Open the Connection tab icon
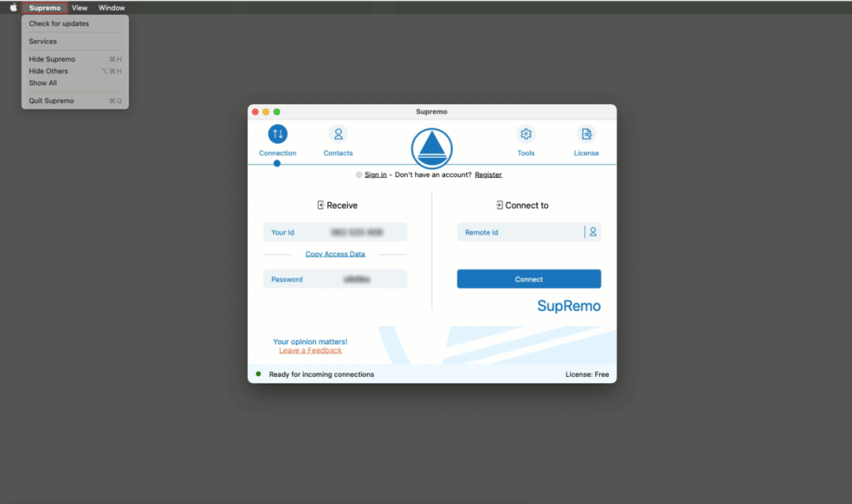 click(277, 134)
